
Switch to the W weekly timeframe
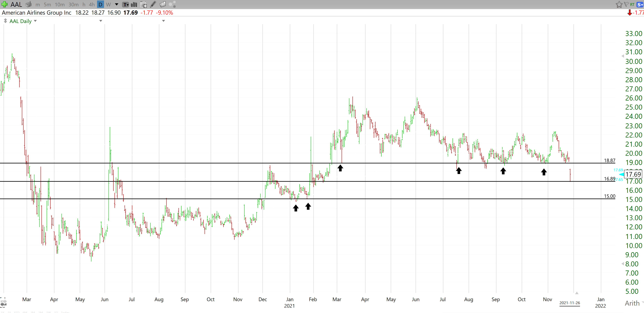click(108, 4)
